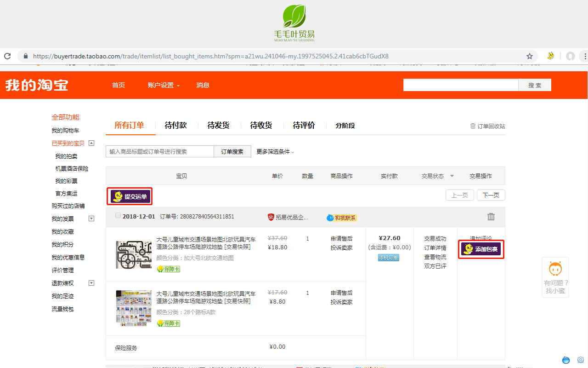Screen dimensions: 588x368
Task: Select the checkbox for the 2018-12-01 order
Action: pos(118,215)
